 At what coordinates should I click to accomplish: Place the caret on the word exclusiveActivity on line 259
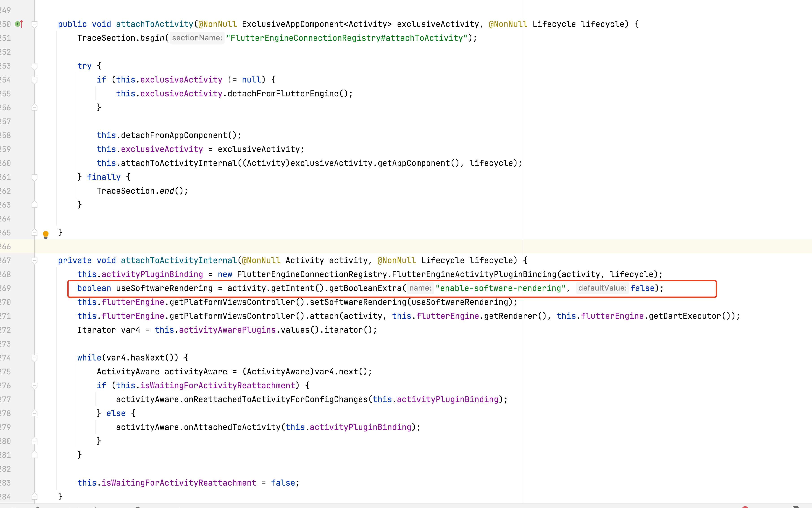point(162,149)
